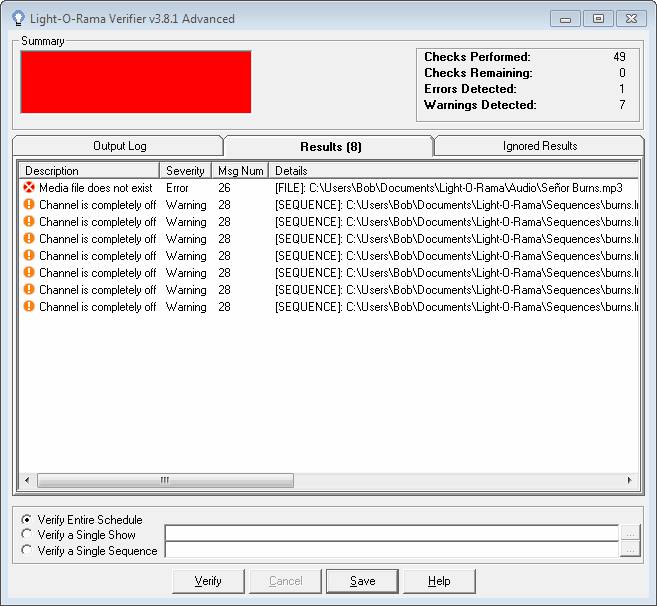Viewport: 657px width, 606px height.
Task: Click the Single Show path input field
Action: coord(391,533)
